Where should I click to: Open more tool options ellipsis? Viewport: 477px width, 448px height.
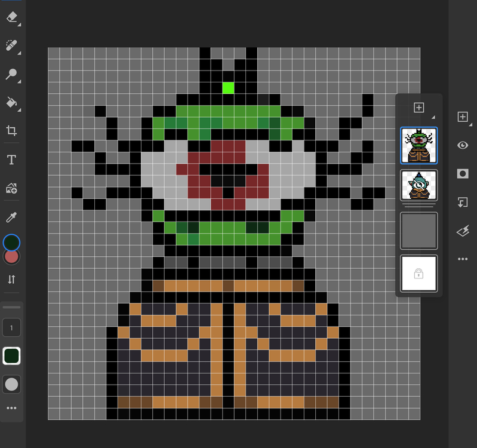click(11, 408)
